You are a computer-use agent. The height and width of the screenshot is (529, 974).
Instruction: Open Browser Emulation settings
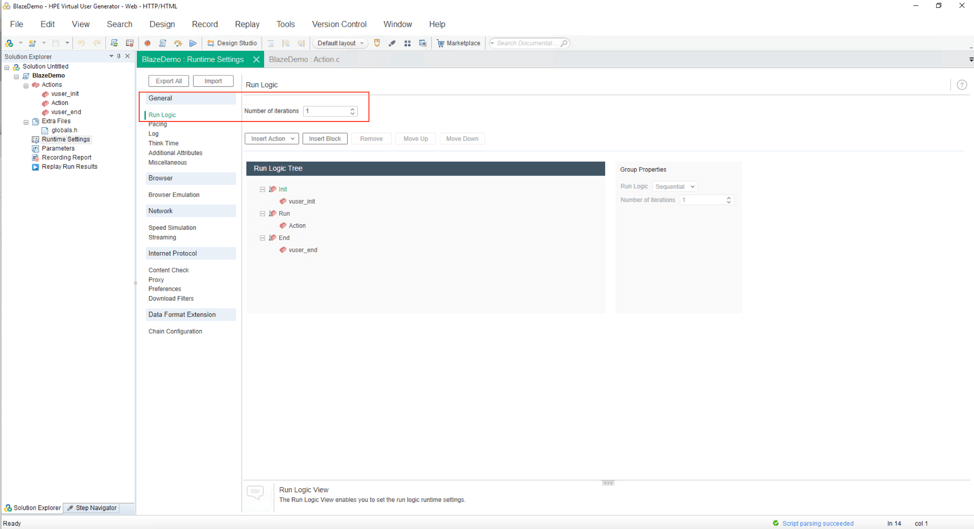click(x=174, y=195)
